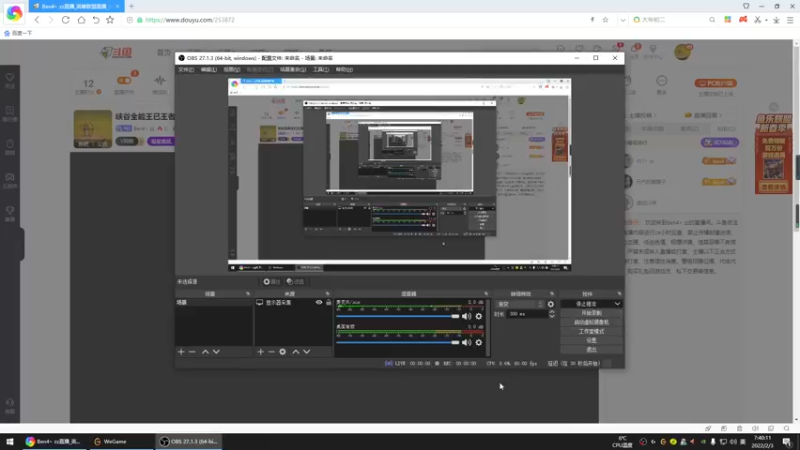Click the Studio Mode button in Controls

[x=591, y=332]
